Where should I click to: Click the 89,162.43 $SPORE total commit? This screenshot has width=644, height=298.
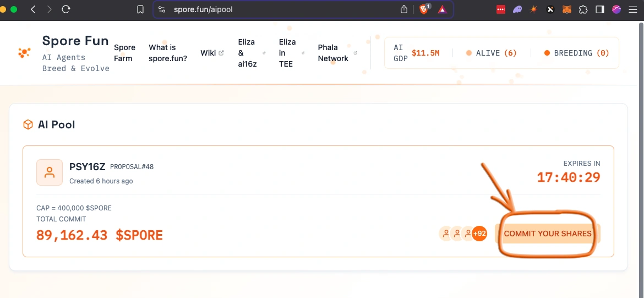click(100, 235)
